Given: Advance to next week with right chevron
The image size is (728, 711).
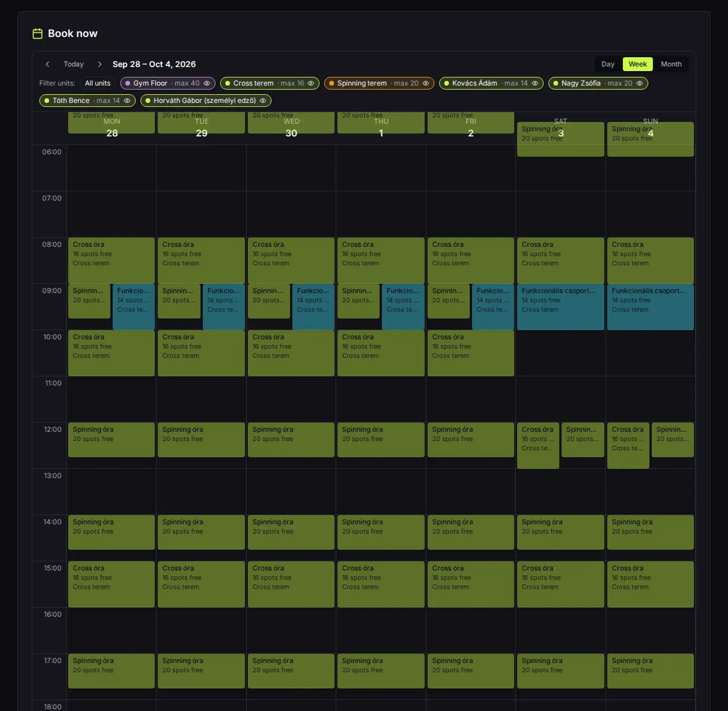Looking at the screenshot, I should coord(99,64).
